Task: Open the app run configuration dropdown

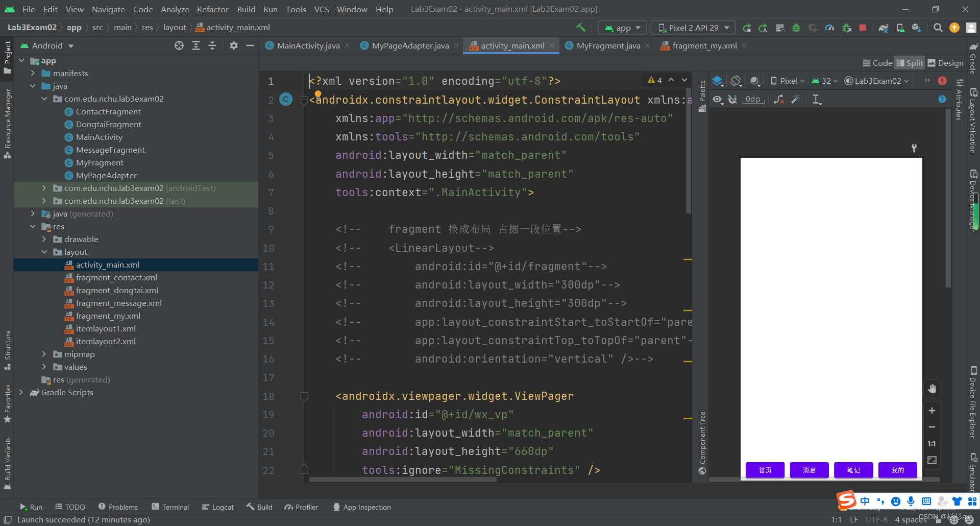Action: coord(622,28)
